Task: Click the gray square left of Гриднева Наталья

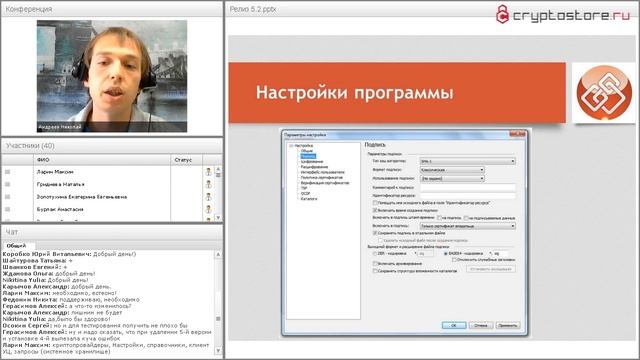Action: pyautogui.click(x=7, y=184)
